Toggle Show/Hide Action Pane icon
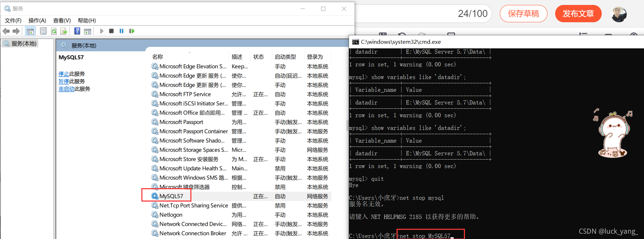Screen dimensions: 644x239 (87, 31)
